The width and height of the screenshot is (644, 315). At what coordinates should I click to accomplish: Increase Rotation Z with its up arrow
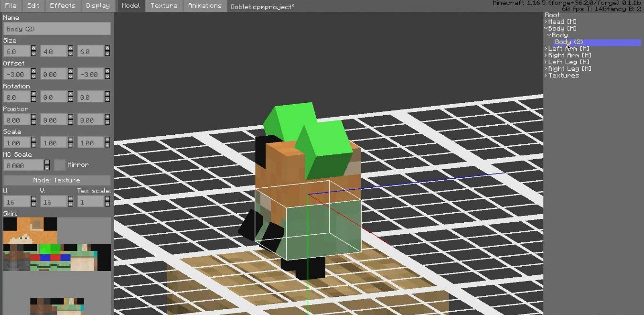coord(107,94)
